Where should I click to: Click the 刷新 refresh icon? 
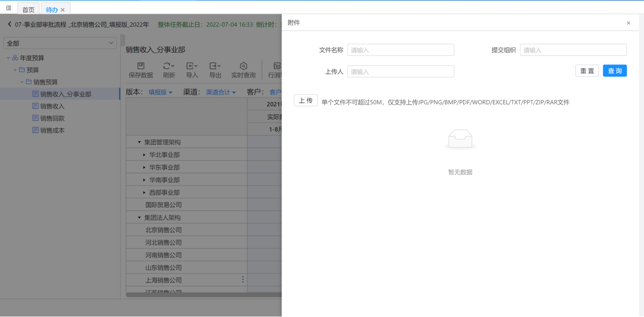coord(169,66)
